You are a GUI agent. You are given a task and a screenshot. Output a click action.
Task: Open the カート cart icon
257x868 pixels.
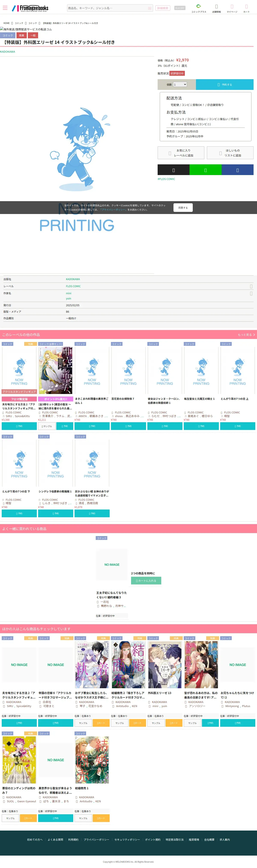coord(247,8)
